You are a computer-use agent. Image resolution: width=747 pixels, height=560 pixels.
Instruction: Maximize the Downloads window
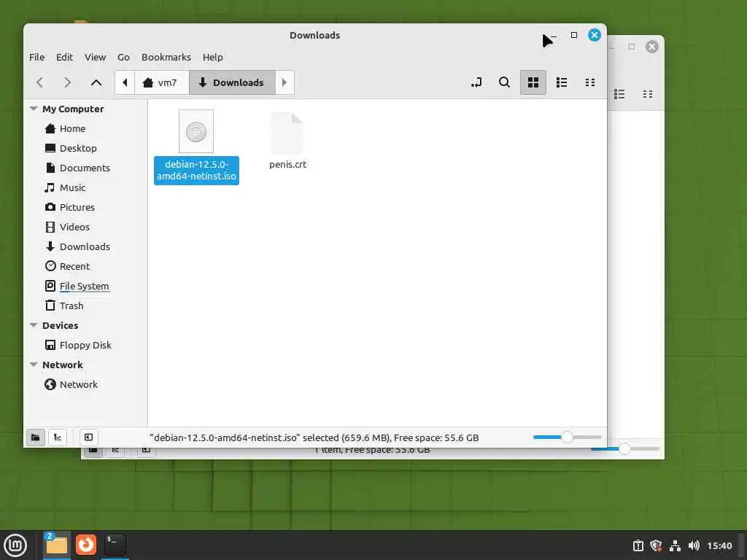click(x=574, y=35)
